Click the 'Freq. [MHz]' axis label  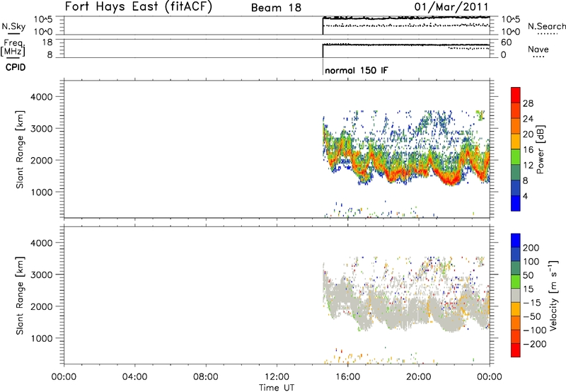pyautogui.click(x=13, y=47)
